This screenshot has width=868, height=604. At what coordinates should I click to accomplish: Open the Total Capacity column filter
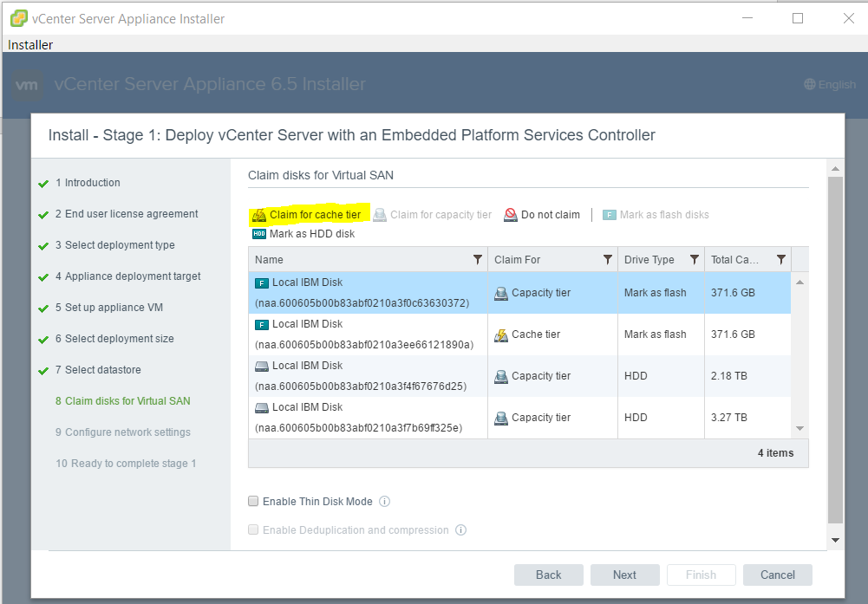[x=781, y=259]
